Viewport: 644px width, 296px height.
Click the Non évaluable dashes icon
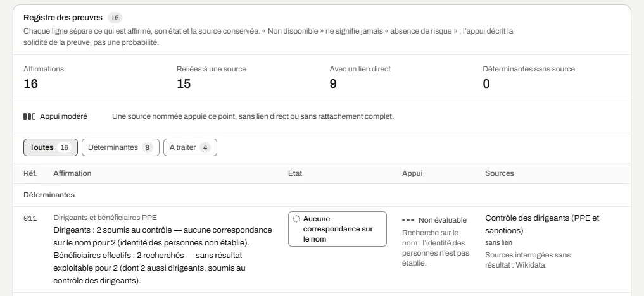(408, 221)
